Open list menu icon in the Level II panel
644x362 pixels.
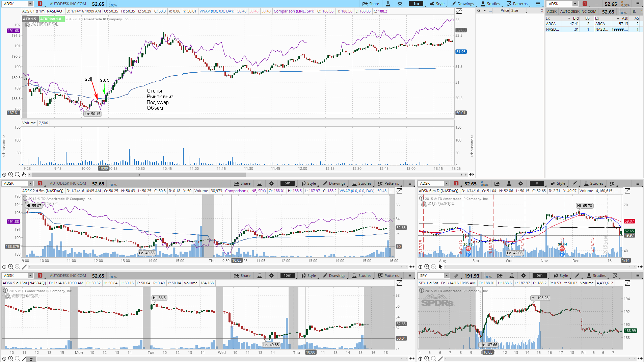[638, 4]
